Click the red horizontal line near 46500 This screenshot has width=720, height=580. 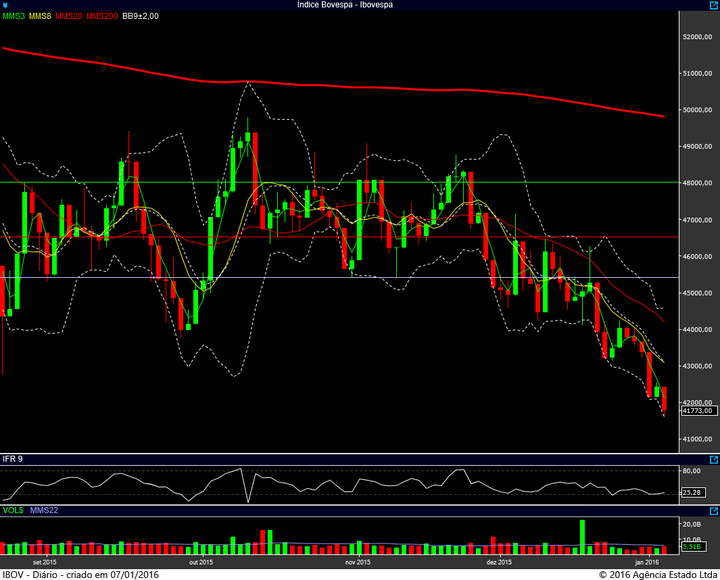coord(339,237)
